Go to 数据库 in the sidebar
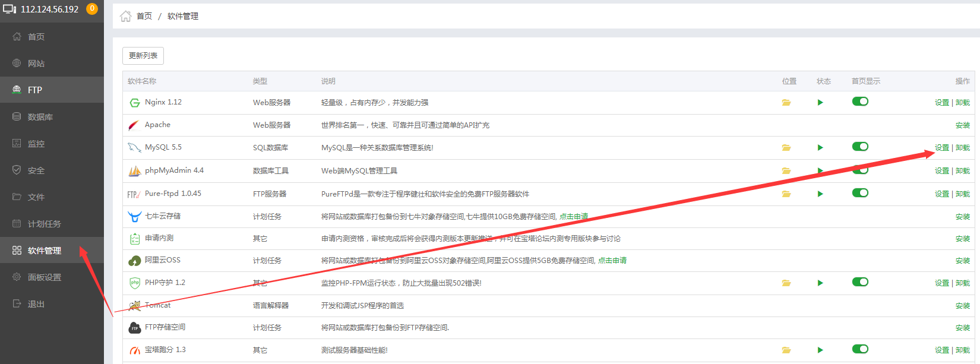The image size is (980, 364). 40,117
